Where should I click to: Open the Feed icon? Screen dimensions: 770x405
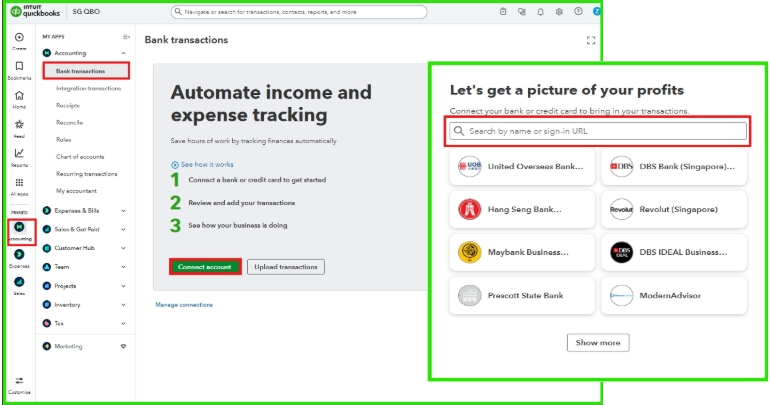(19, 124)
